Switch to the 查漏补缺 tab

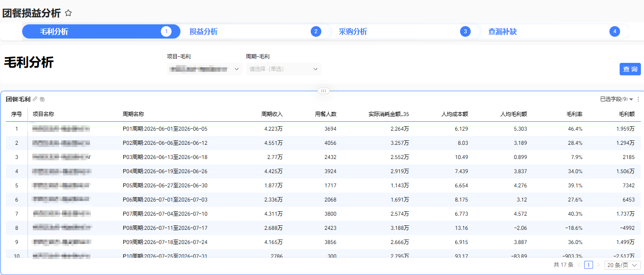pyautogui.click(x=503, y=31)
